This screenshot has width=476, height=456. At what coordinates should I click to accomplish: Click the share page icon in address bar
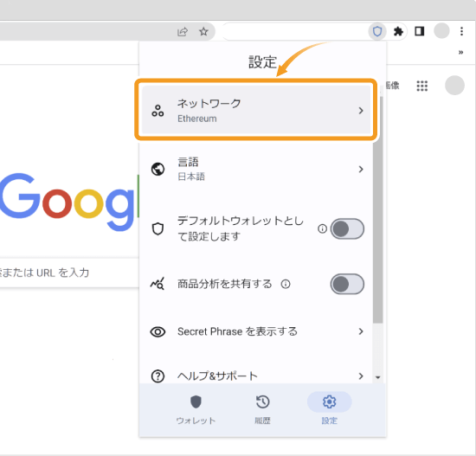pos(183,31)
